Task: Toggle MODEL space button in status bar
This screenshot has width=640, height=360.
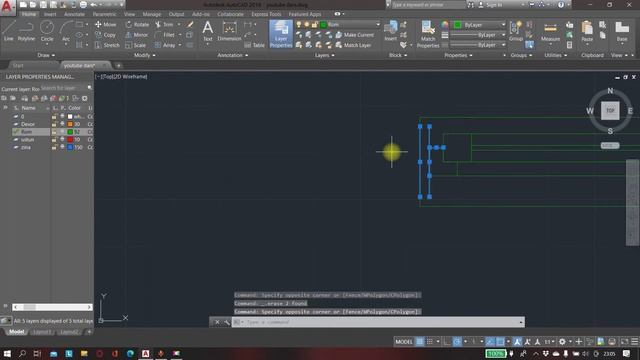Action: [404, 342]
